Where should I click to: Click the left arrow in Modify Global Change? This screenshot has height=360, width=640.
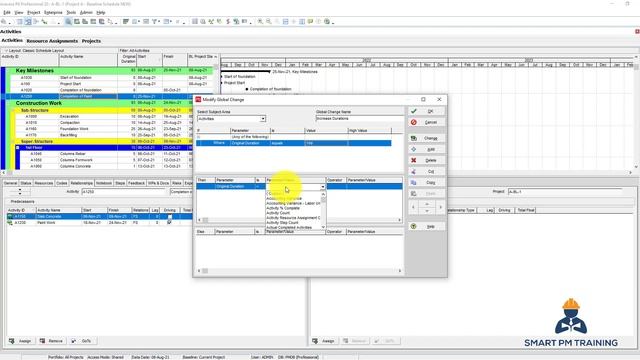tap(413, 207)
